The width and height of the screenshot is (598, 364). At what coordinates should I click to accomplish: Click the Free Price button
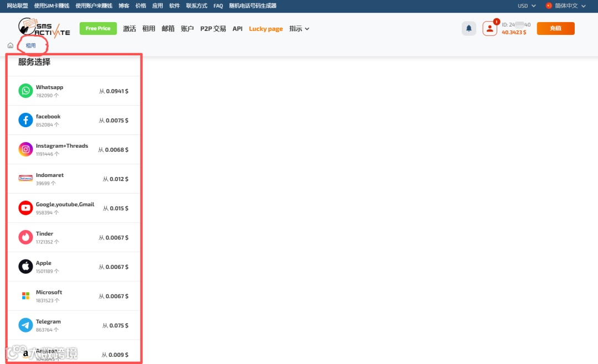click(x=98, y=28)
